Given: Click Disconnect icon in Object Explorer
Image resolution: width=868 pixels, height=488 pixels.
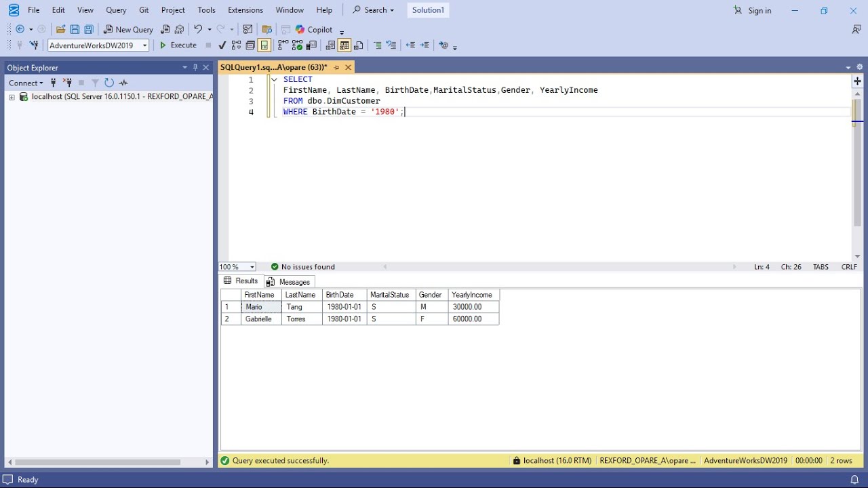Looking at the screenshot, I should (68, 83).
